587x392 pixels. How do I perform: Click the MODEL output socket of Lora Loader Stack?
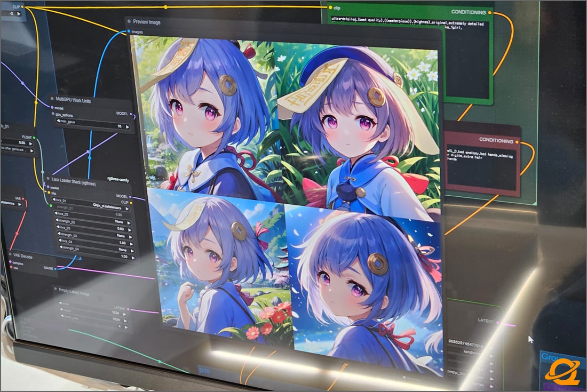tap(130, 197)
